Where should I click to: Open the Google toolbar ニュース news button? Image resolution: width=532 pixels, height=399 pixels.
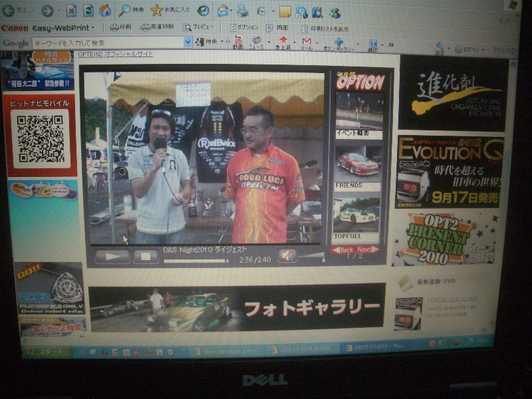257,43
